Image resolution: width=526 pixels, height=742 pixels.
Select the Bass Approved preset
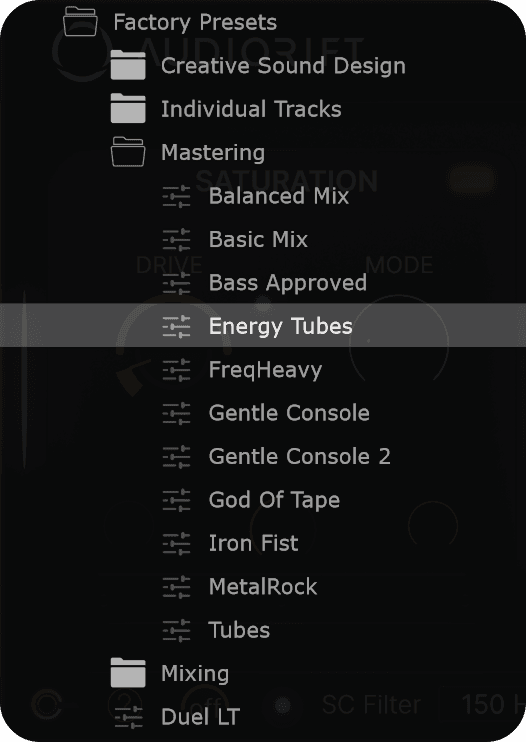click(x=288, y=283)
